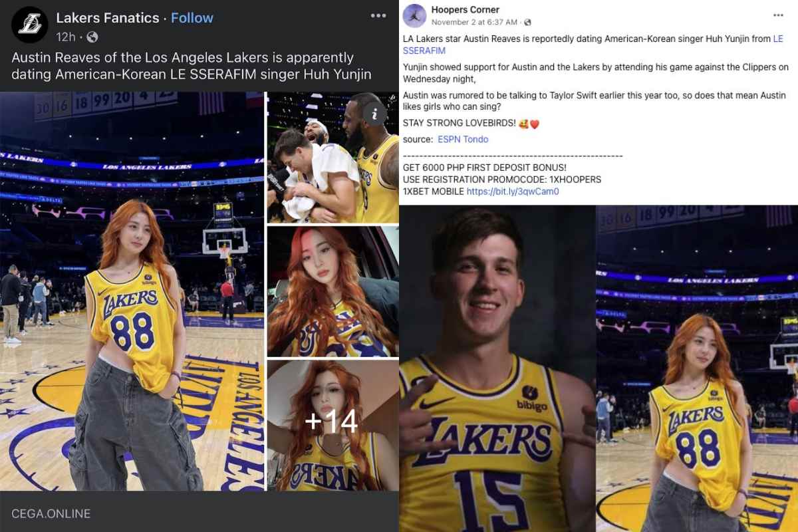The height and width of the screenshot is (532, 798).
Task: Open the Lakers Fanatics post options menu
Action: [x=378, y=16]
